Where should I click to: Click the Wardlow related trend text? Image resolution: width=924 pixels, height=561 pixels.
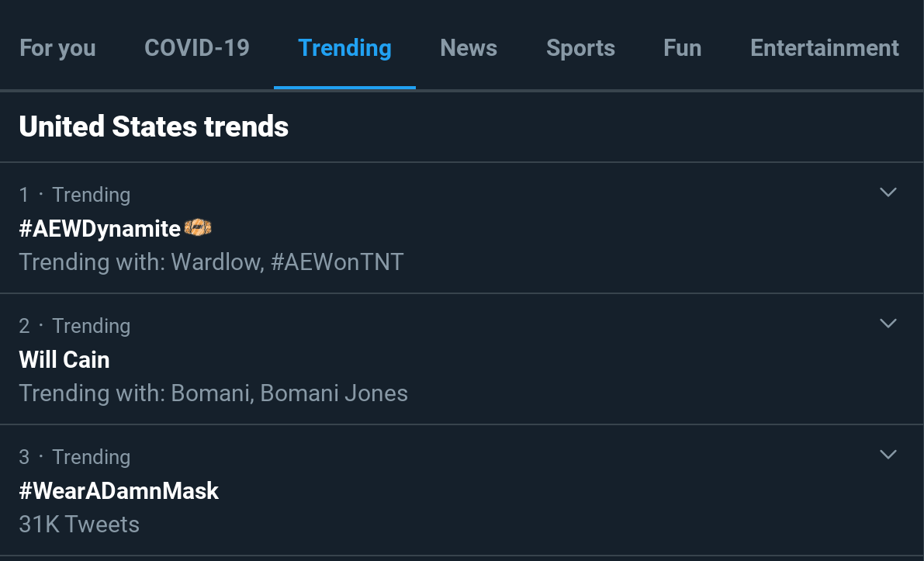click(x=217, y=261)
